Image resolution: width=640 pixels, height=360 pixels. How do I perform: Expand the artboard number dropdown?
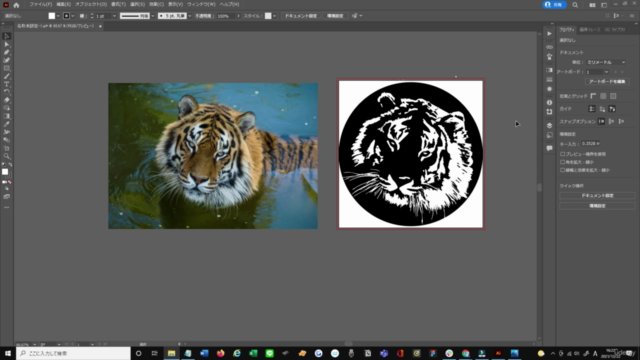597,72
